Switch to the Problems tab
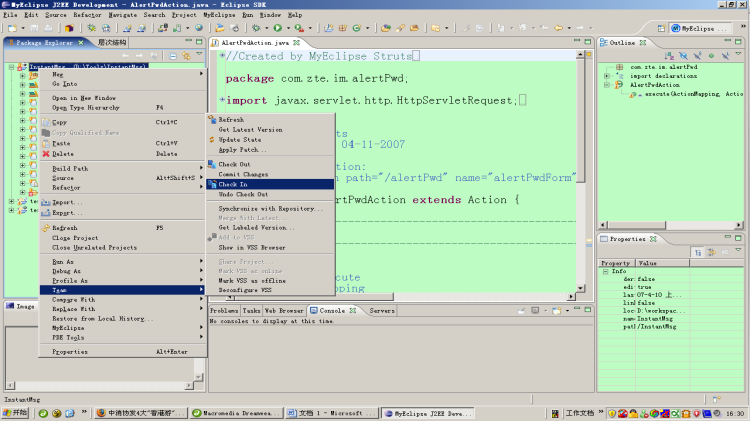This screenshot has width=750, height=421. click(224, 310)
